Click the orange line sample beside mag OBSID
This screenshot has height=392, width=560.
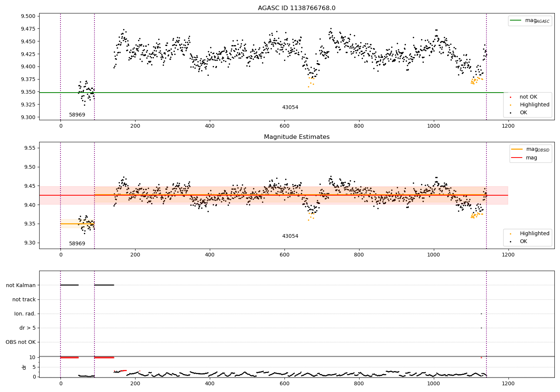pos(517,149)
